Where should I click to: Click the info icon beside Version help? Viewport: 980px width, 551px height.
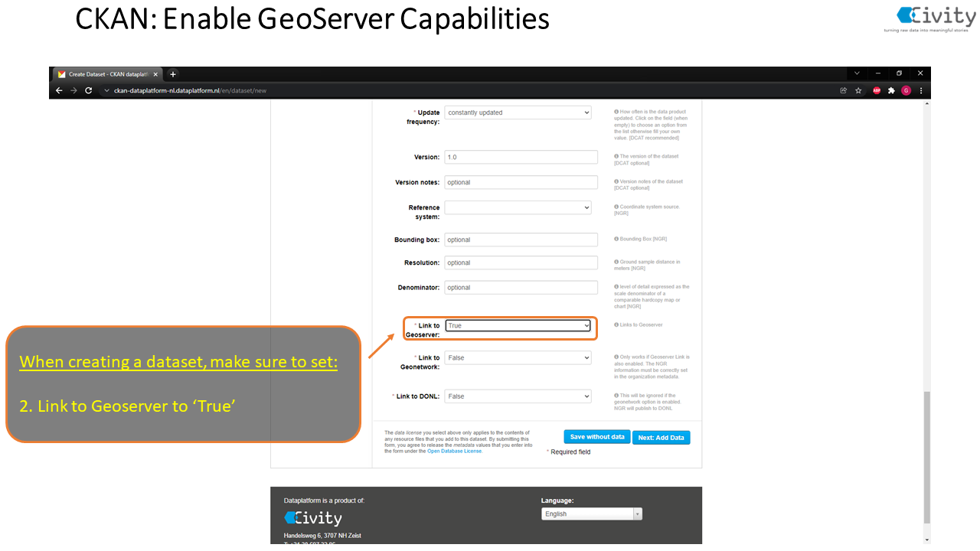coord(616,156)
